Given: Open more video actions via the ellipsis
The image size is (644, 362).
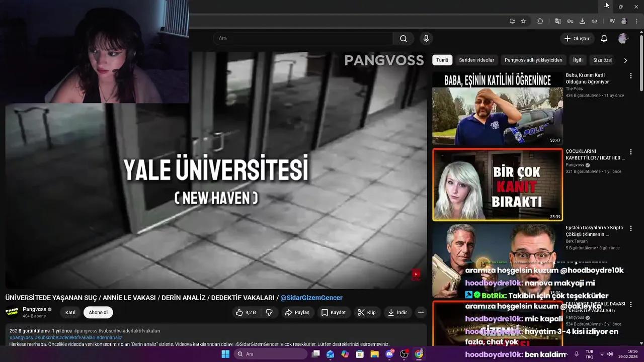Looking at the screenshot, I should click(421, 312).
